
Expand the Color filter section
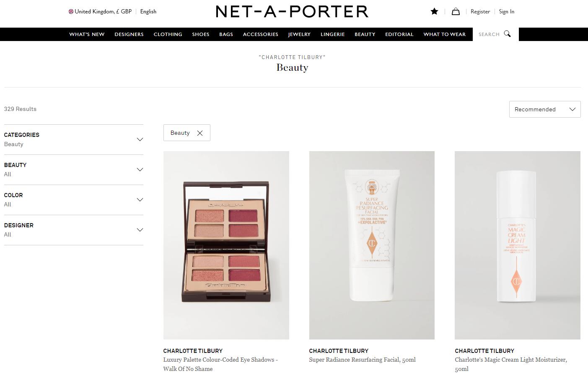coord(140,200)
